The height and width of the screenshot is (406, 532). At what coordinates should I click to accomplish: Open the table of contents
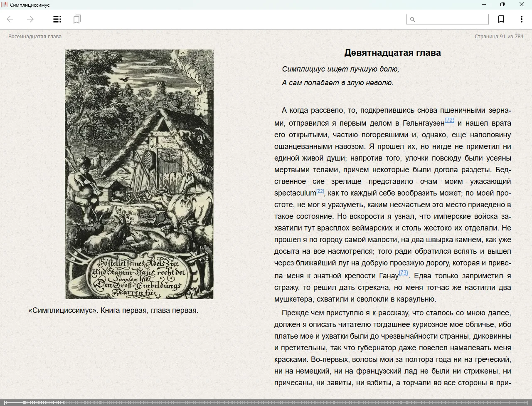pos(57,19)
